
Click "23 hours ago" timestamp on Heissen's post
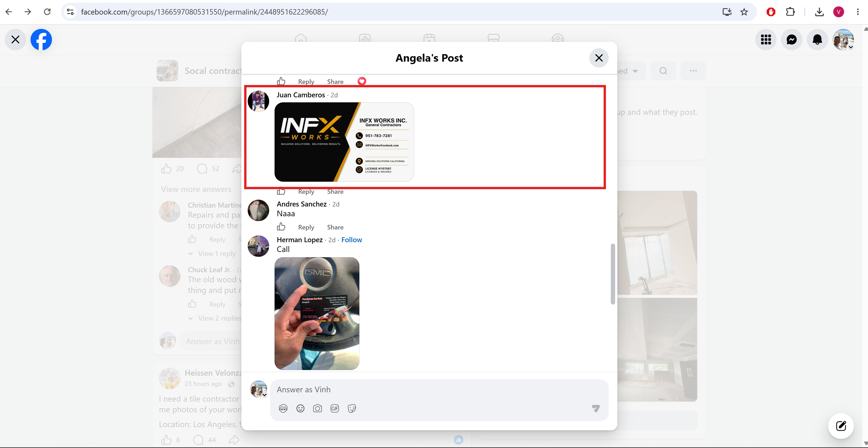click(203, 384)
